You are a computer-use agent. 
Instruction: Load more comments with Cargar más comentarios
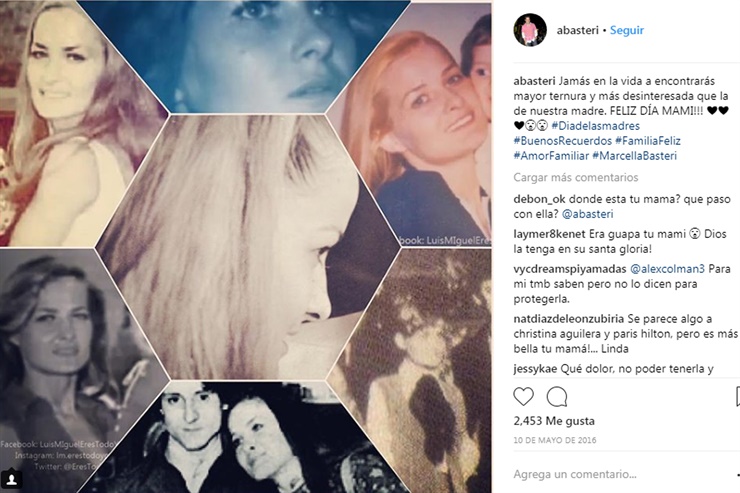pyautogui.click(x=576, y=177)
